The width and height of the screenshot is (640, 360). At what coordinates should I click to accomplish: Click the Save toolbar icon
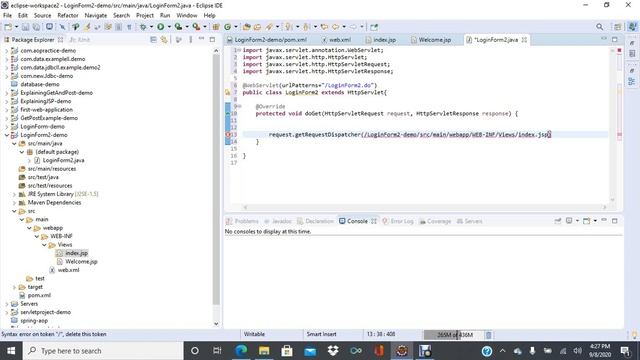tap(25, 27)
